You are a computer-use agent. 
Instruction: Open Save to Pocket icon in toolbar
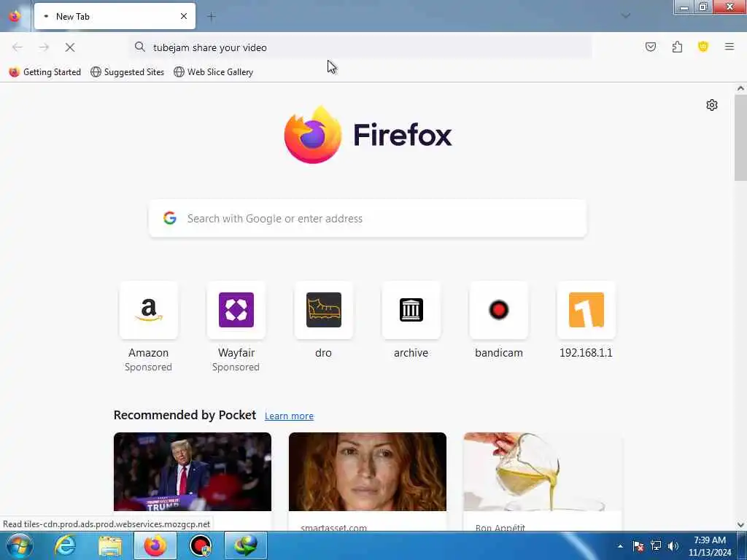650,47
